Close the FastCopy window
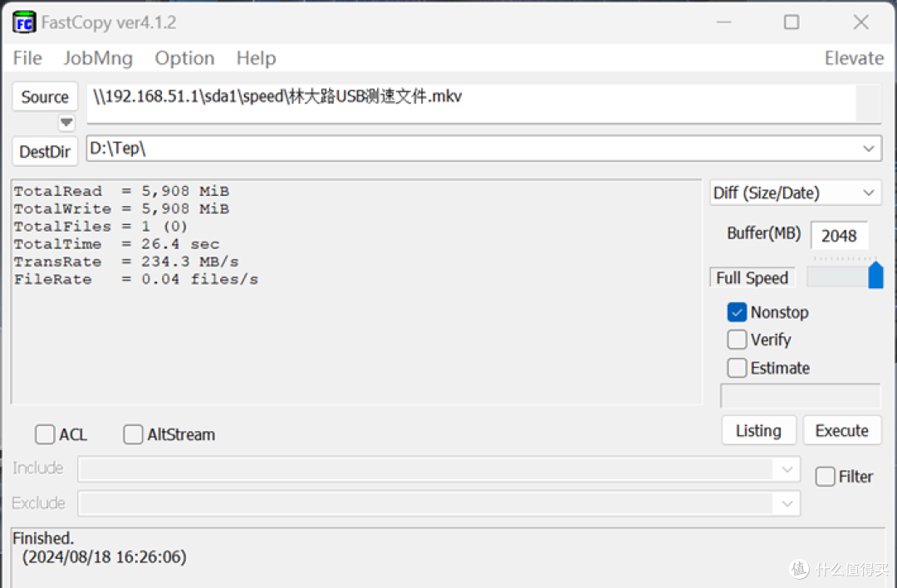The height and width of the screenshot is (588, 897). click(x=861, y=22)
